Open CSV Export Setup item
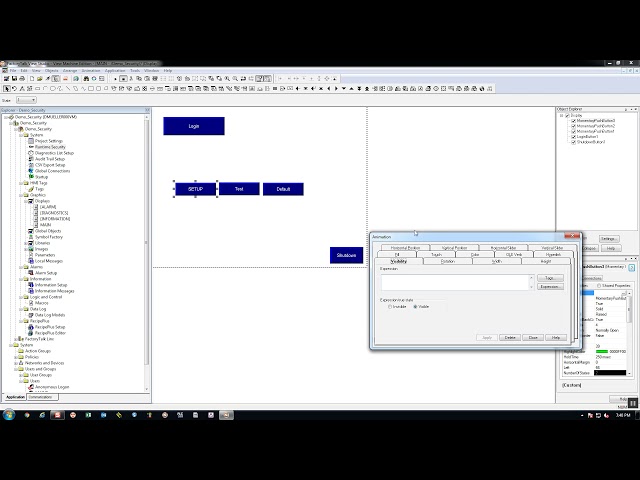 (50, 165)
